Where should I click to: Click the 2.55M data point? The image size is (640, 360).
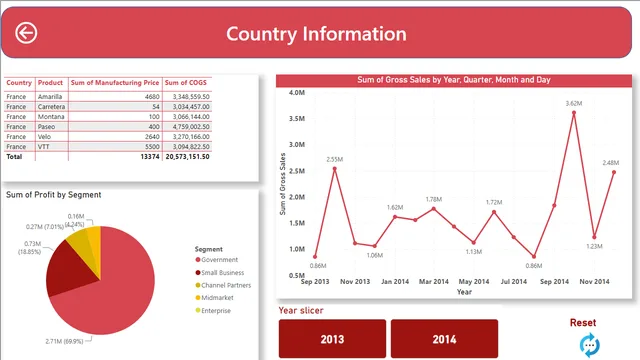click(335, 169)
